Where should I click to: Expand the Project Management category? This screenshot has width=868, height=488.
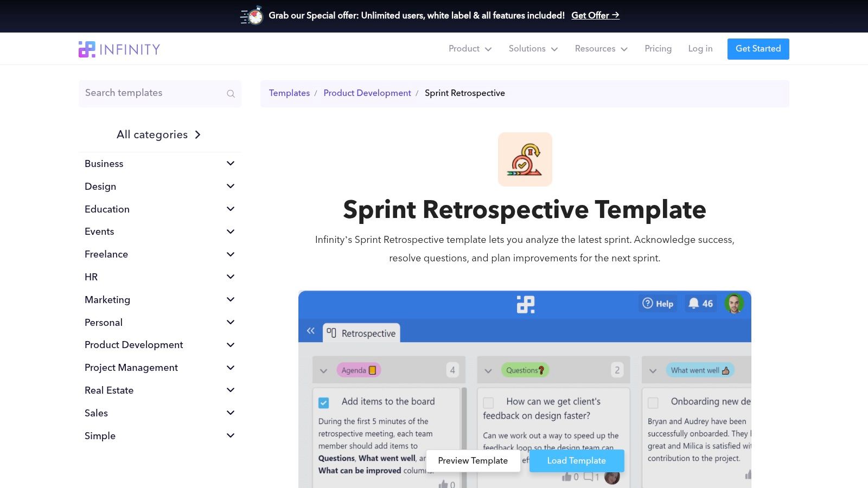(231, 368)
